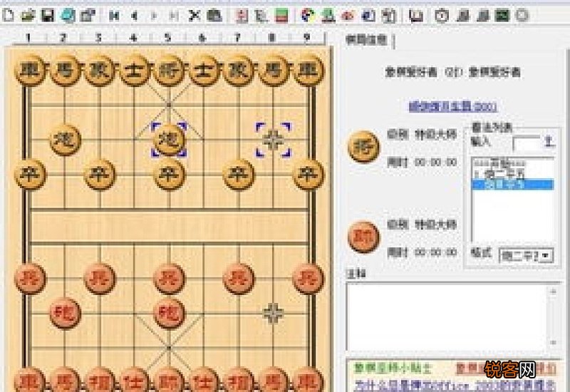Click the gray circle icon ending the toolbar
This screenshot has height=392, width=570.
(x=522, y=16)
